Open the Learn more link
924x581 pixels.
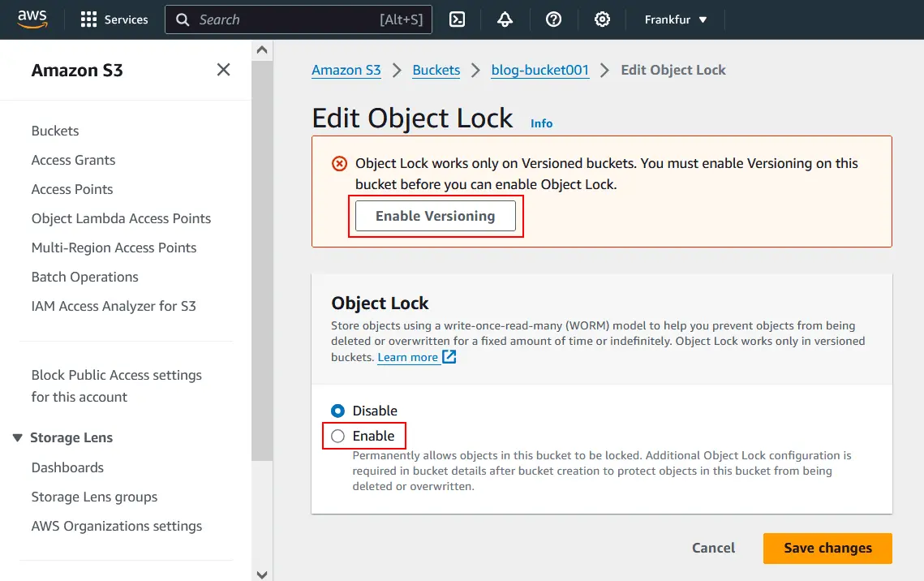[407, 357]
